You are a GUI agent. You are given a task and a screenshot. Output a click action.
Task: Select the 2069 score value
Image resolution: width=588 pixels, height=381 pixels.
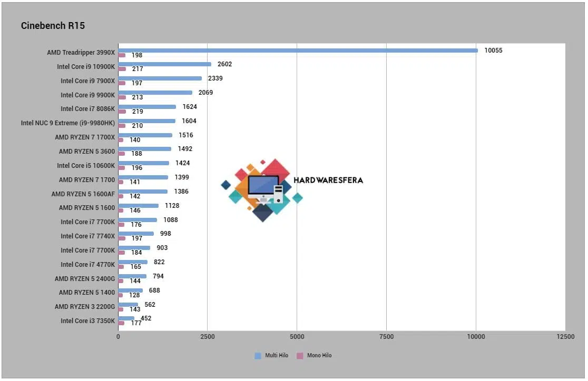pyautogui.click(x=205, y=93)
